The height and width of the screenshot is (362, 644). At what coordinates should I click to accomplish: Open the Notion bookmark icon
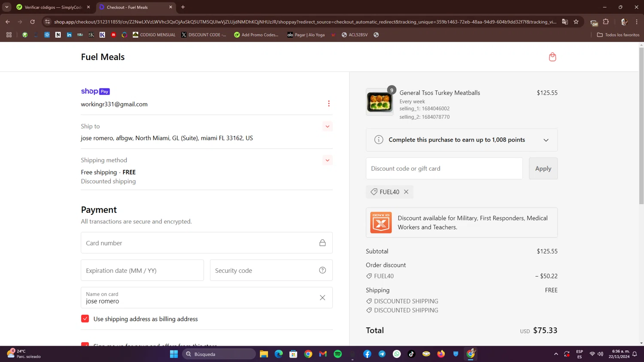click(x=58, y=35)
